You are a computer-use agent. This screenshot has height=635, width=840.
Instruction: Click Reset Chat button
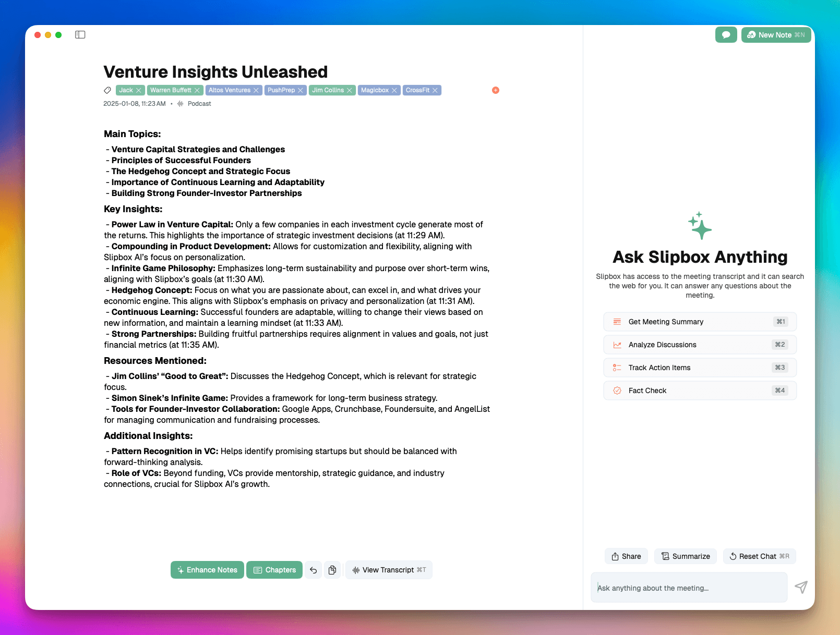[x=760, y=556]
